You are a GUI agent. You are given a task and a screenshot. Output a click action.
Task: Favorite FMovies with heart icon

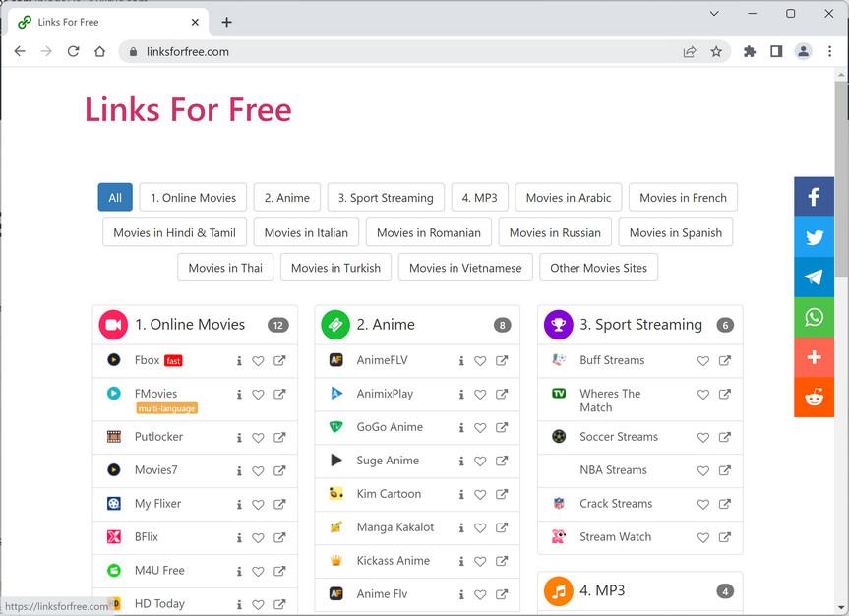coord(259,395)
